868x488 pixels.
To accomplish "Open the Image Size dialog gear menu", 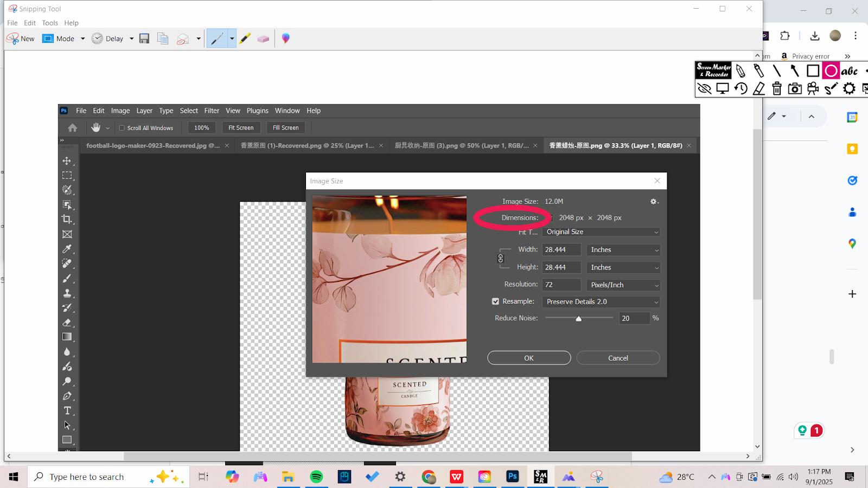I will (x=654, y=201).
